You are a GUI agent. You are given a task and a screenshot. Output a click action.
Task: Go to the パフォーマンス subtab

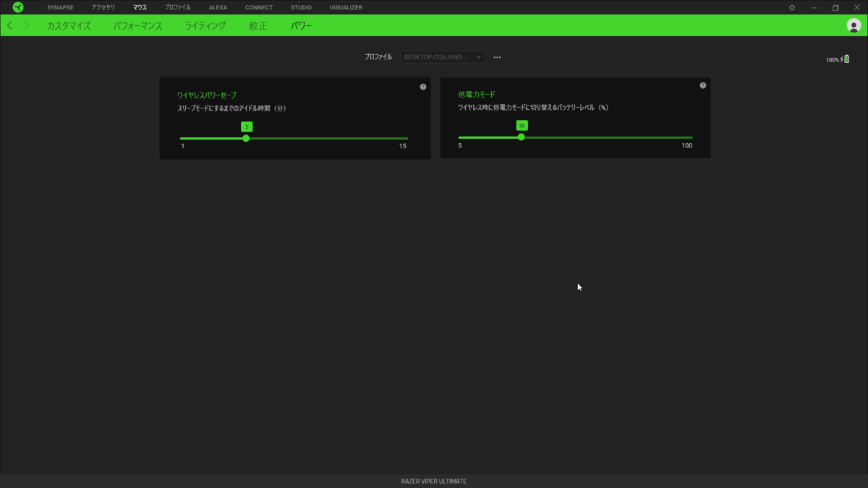pos(137,25)
